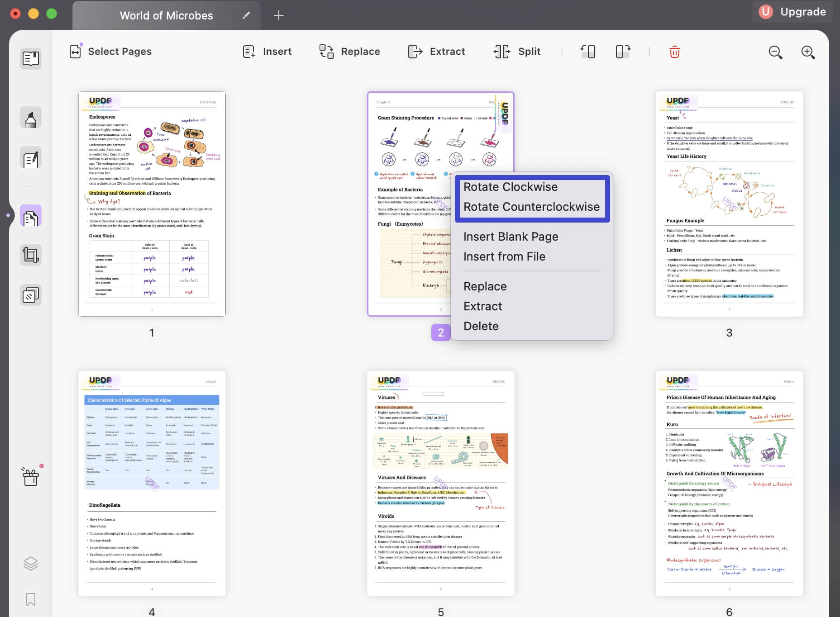840x617 pixels.
Task: Click page number 5 label
Action: coord(440,612)
